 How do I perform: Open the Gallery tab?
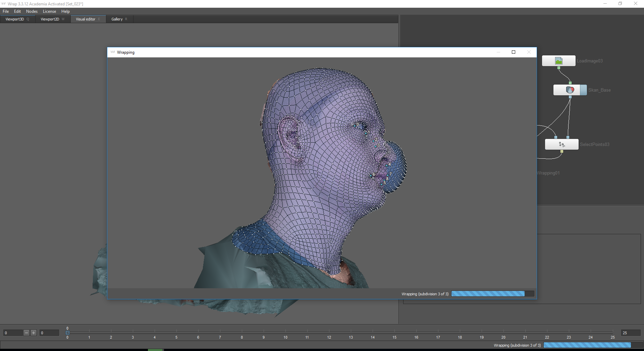coord(117,19)
